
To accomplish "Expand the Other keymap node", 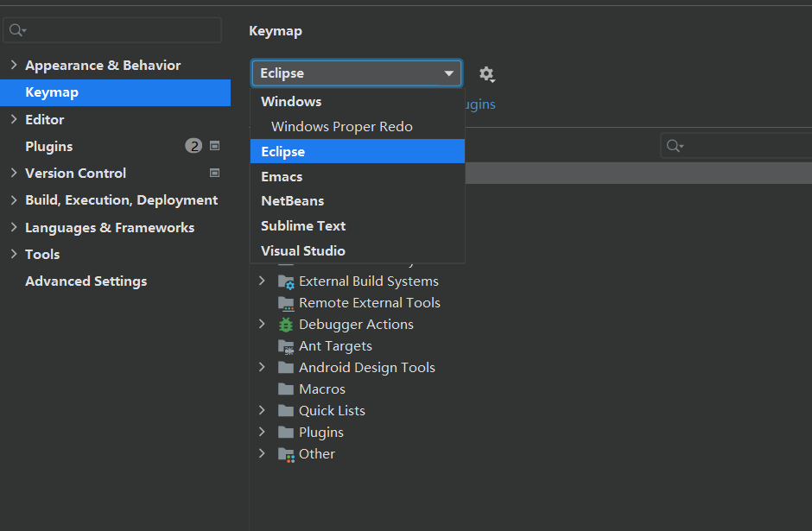I will pos(262,453).
